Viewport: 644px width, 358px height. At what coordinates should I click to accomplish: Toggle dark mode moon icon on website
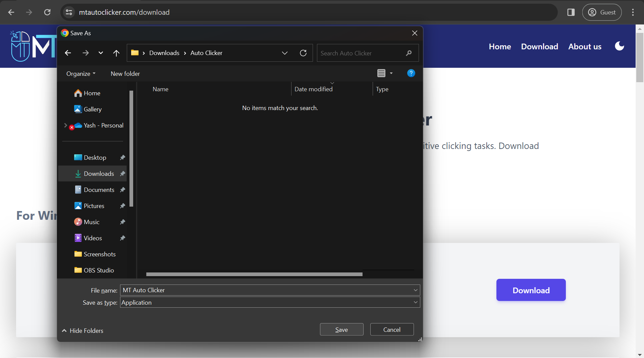point(620,46)
